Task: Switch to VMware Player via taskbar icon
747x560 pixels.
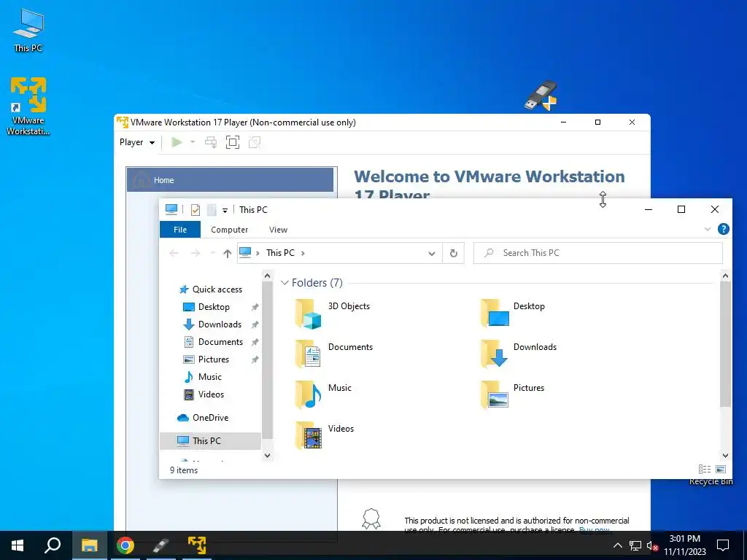Action: pyautogui.click(x=197, y=545)
